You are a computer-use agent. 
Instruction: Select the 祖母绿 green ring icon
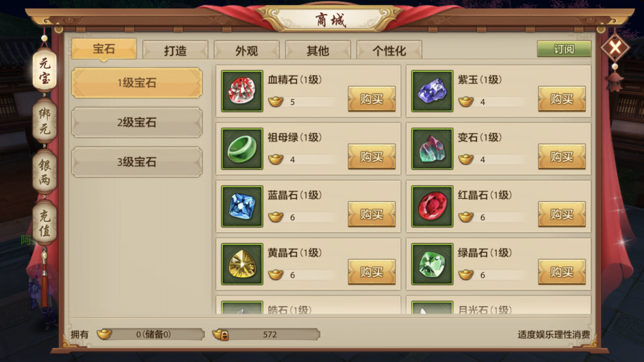tap(242, 149)
